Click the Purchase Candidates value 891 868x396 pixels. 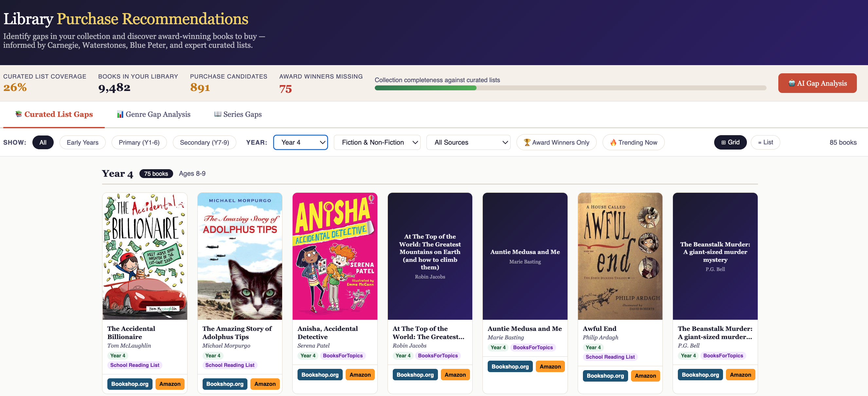click(x=200, y=88)
